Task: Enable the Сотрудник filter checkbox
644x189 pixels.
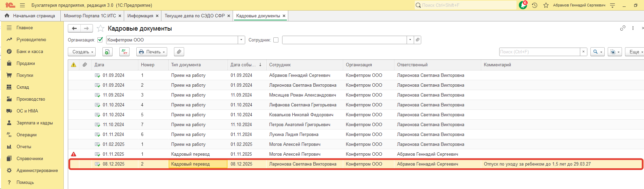Action: pyautogui.click(x=276, y=40)
